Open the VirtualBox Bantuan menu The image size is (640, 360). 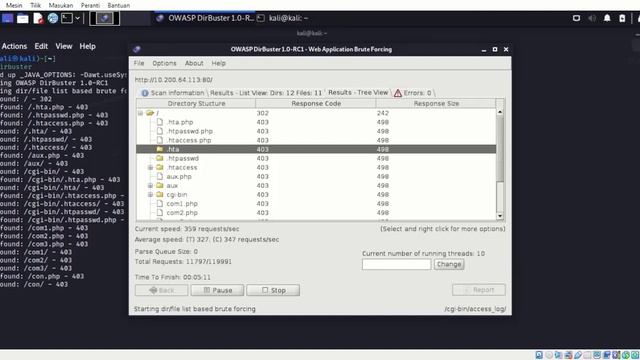pos(118,5)
